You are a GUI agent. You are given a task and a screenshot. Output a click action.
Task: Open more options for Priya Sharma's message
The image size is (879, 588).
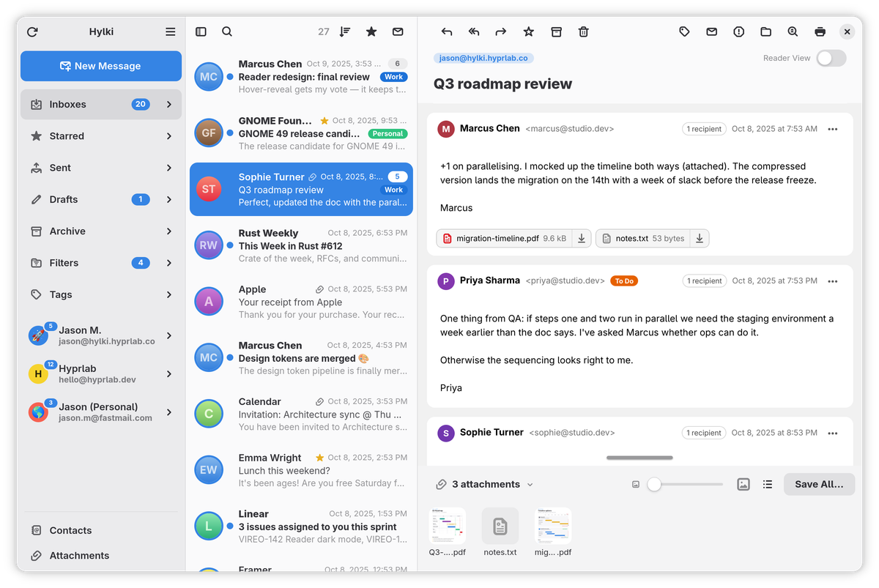832,281
